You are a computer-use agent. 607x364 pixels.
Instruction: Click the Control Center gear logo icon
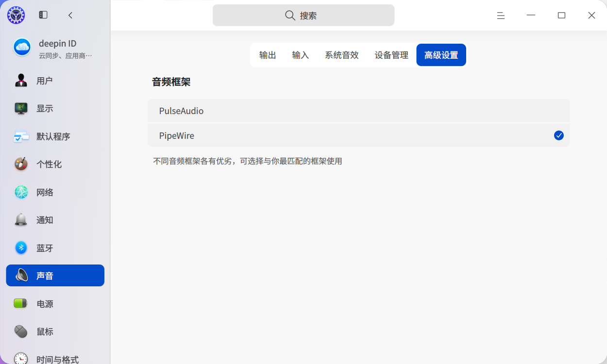tap(16, 15)
